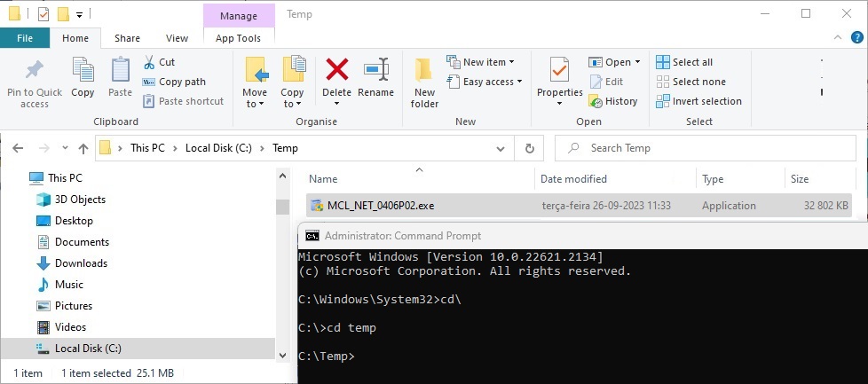Click the Search Temp field
This screenshot has height=384, width=868.
[x=706, y=148]
